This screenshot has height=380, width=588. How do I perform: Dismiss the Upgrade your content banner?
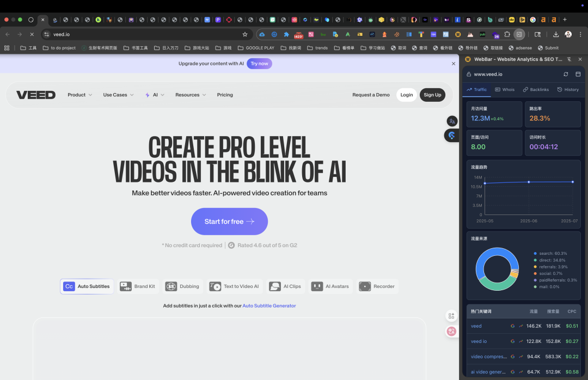(x=454, y=64)
